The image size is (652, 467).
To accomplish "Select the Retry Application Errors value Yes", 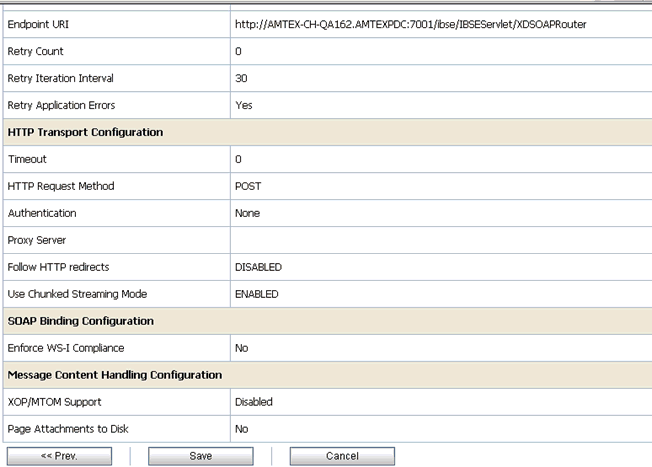I will 244,105.
